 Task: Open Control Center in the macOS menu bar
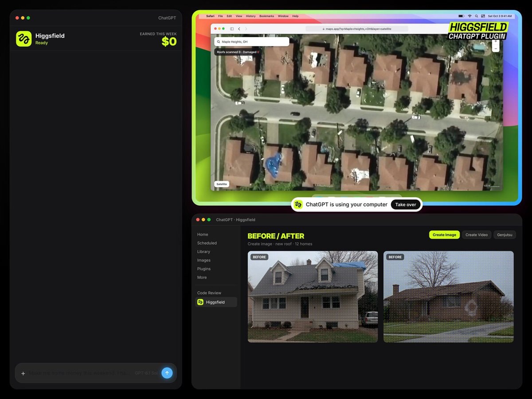point(483,16)
